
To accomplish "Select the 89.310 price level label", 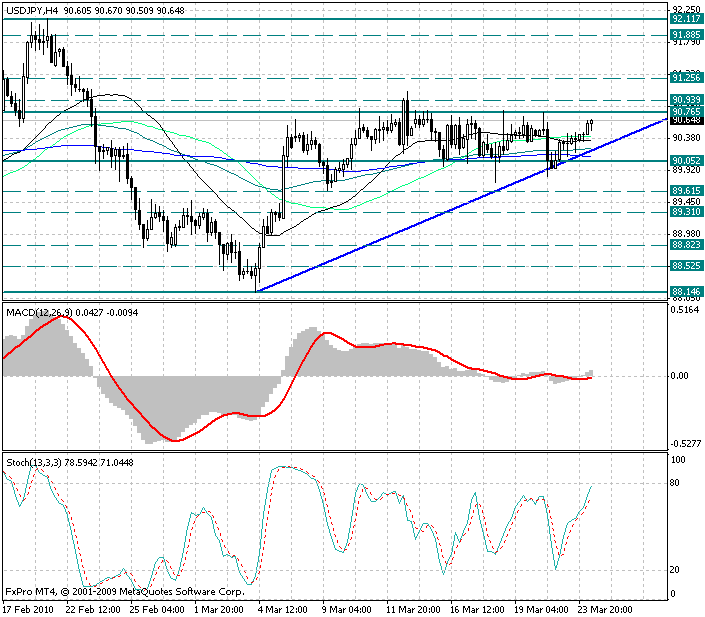I will pos(686,212).
